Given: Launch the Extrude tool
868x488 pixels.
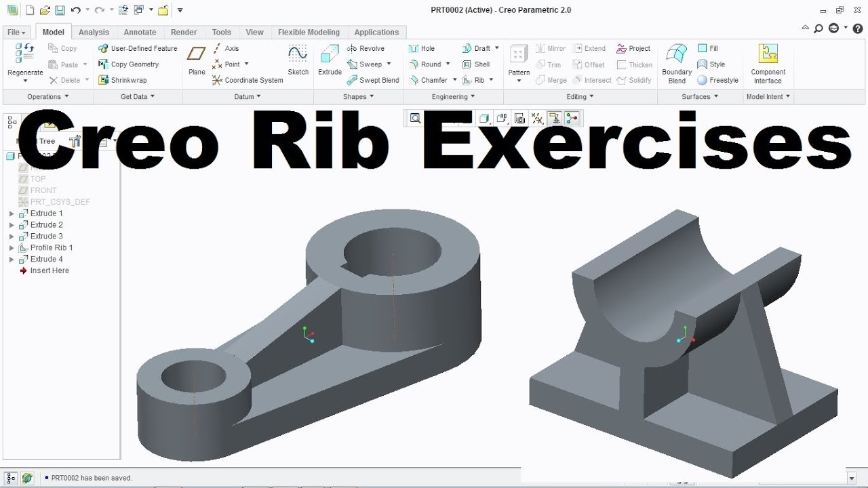Looking at the screenshot, I should [330, 60].
